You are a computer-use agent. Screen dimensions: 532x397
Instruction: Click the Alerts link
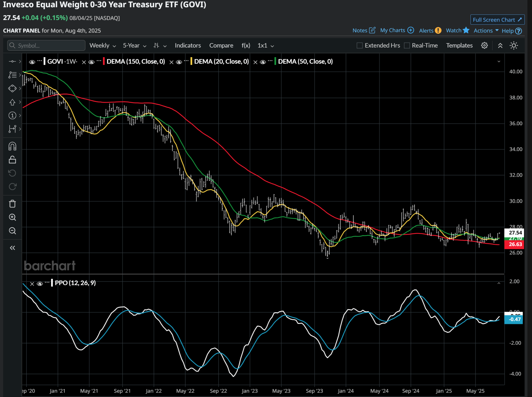point(426,31)
